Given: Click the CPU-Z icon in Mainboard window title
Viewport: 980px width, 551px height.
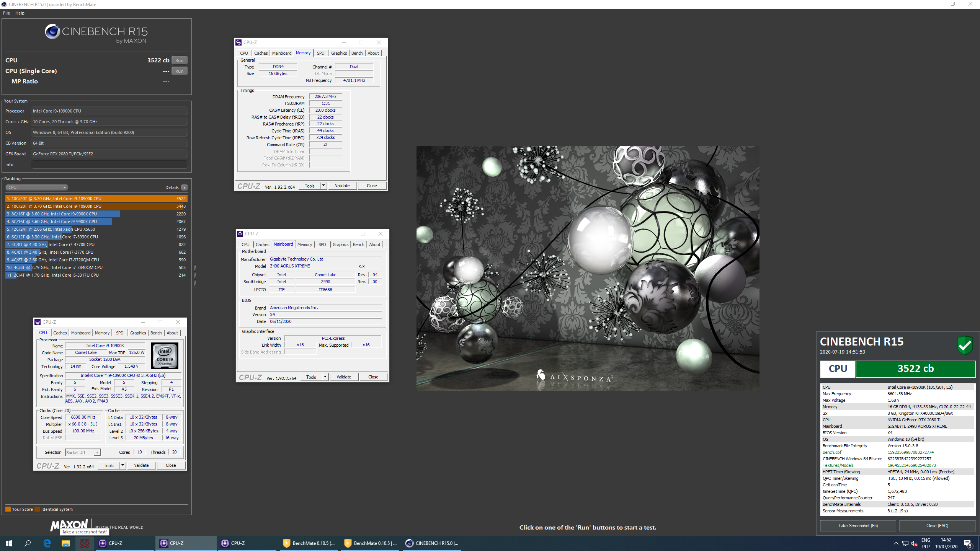Looking at the screenshot, I should 240,234.
